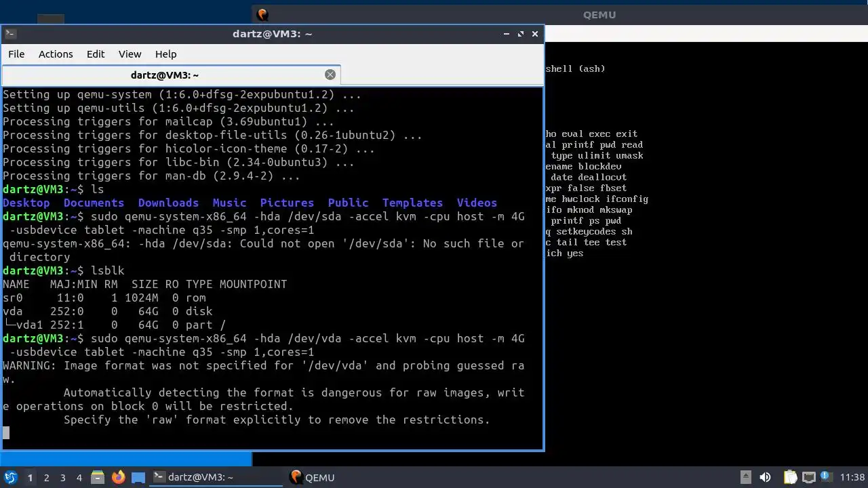Open the Lubuntu start menu bird icon
868x488 pixels.
pyautogui.click(x=10, y=477)
